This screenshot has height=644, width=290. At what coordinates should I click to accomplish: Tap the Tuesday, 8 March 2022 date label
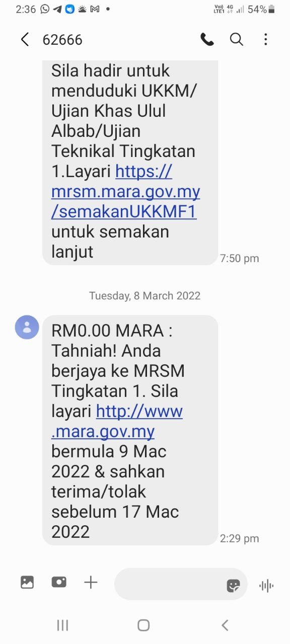pos(145,296)
